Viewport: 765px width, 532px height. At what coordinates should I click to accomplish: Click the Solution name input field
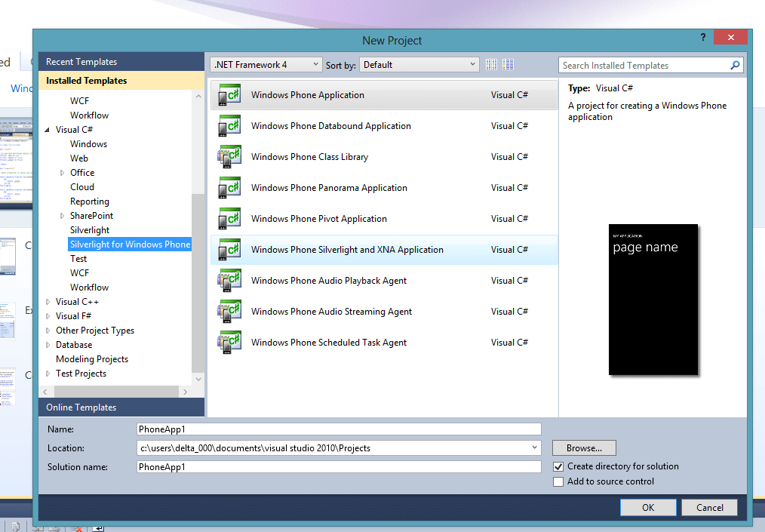tap(339, 467)
